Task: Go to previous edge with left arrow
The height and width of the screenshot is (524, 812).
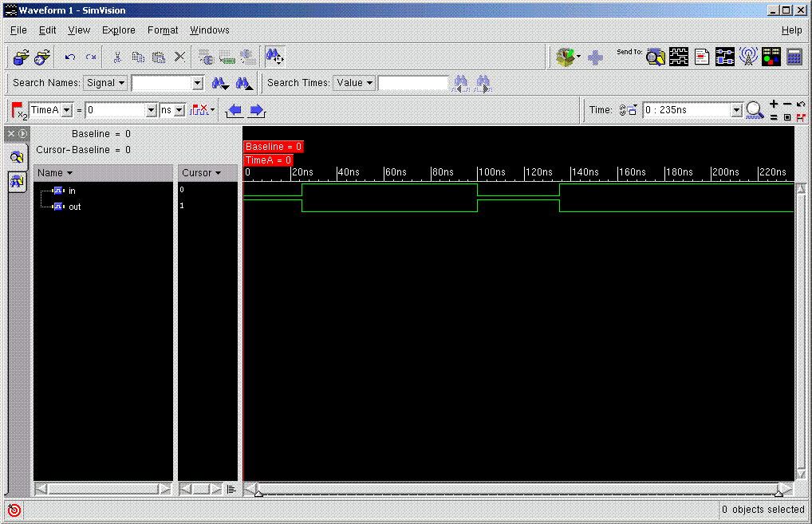Action: pos(235,110)
